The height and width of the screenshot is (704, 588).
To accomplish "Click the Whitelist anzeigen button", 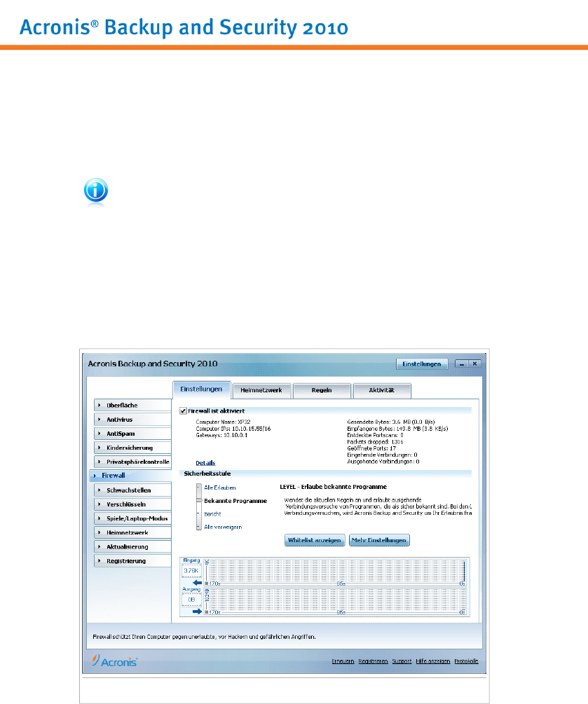I will [x=315, y=540].
